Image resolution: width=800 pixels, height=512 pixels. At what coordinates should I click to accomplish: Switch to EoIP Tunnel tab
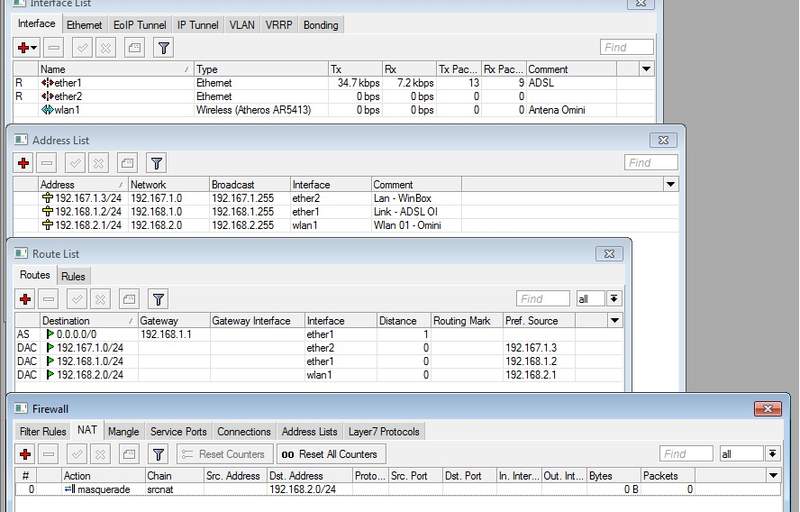[140, 25]
